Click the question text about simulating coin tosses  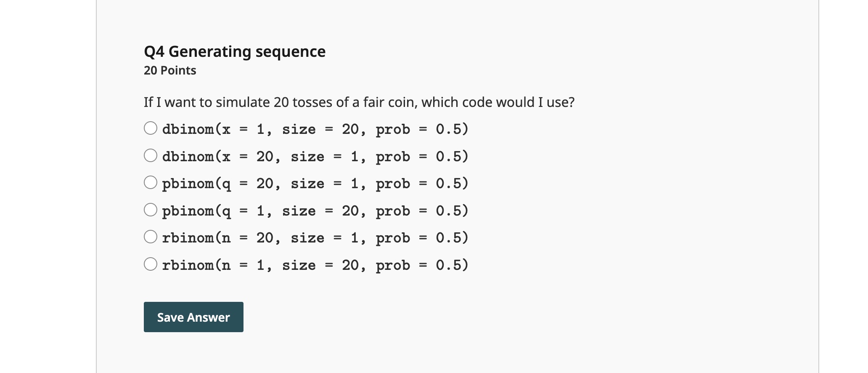(x=359, y=102)
